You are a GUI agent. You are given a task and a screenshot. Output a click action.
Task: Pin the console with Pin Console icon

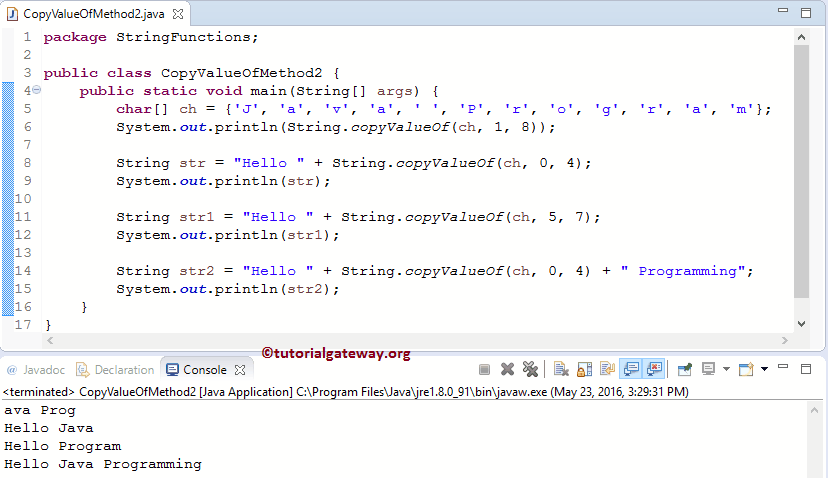click(684, 369)
